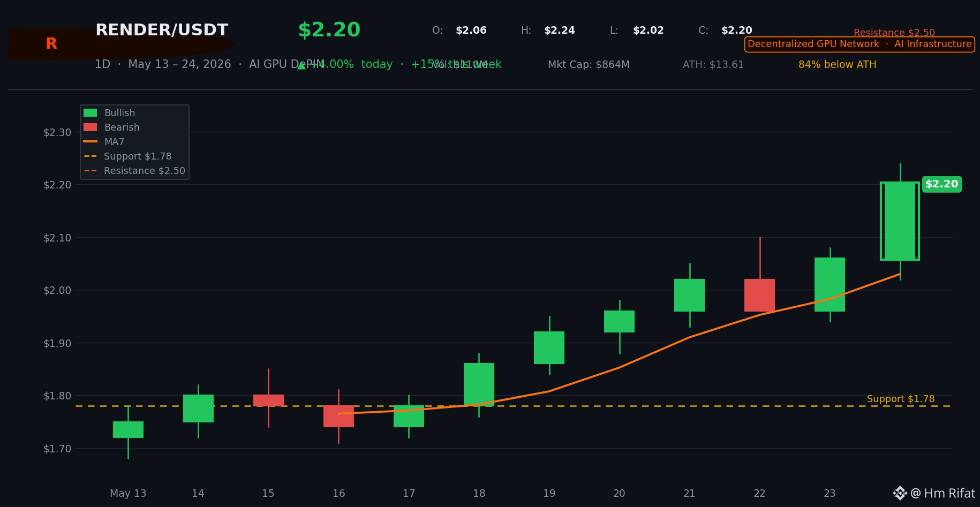980x507 pixels.
Task: Click the green up-triangle beside +4.00% today
Action: point(301,65)
